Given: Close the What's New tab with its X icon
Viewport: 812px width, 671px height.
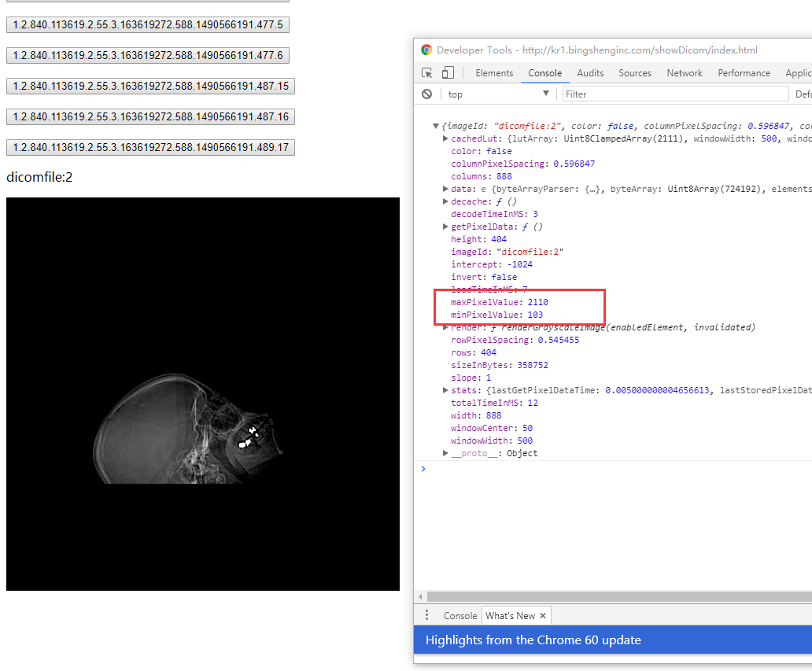Looking at the screenshot, I should (x=542, y=615).
